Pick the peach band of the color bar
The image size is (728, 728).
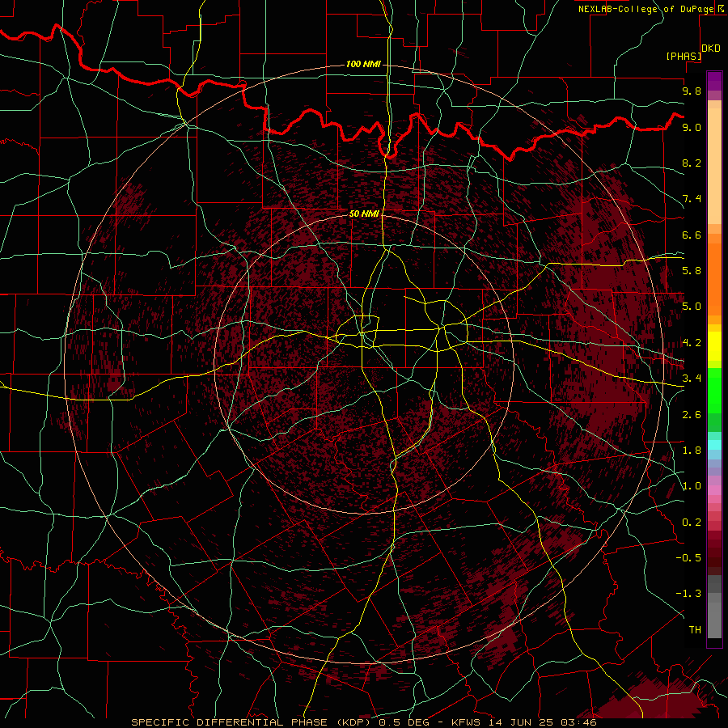714,166
